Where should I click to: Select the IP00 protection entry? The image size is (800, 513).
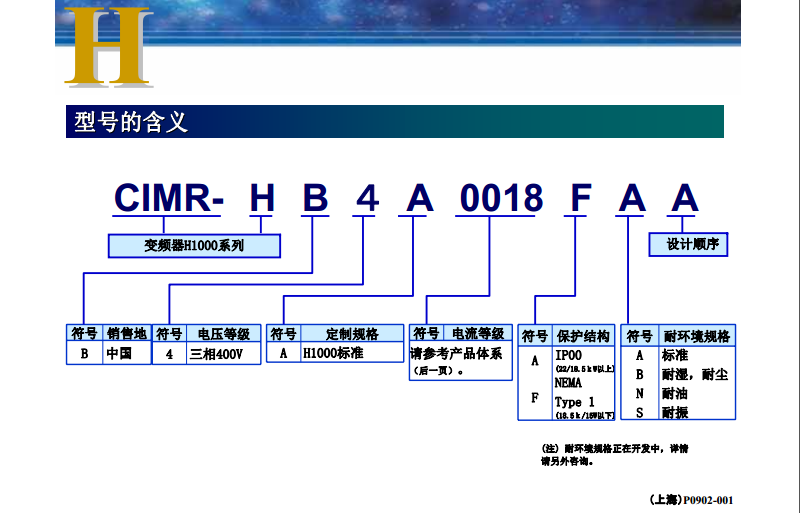[569, 356]
